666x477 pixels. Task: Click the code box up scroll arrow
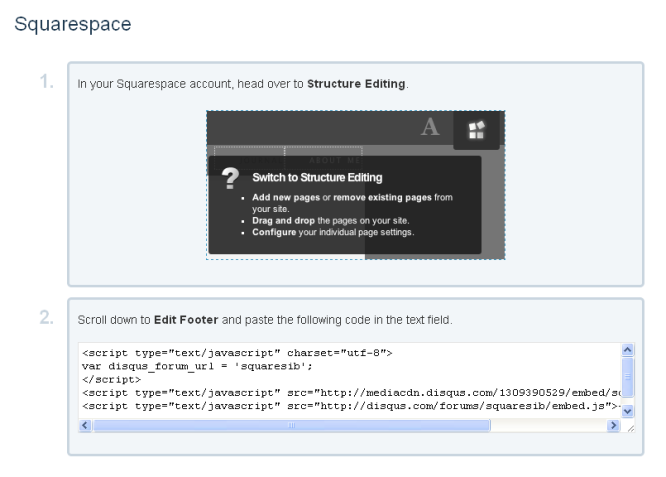point(628,351)
